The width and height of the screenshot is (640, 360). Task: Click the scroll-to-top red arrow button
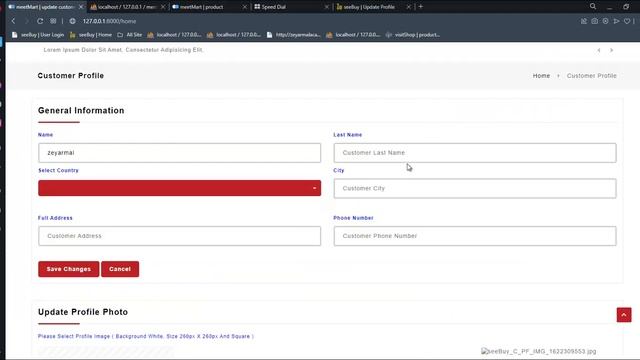[x=624, y=315]
